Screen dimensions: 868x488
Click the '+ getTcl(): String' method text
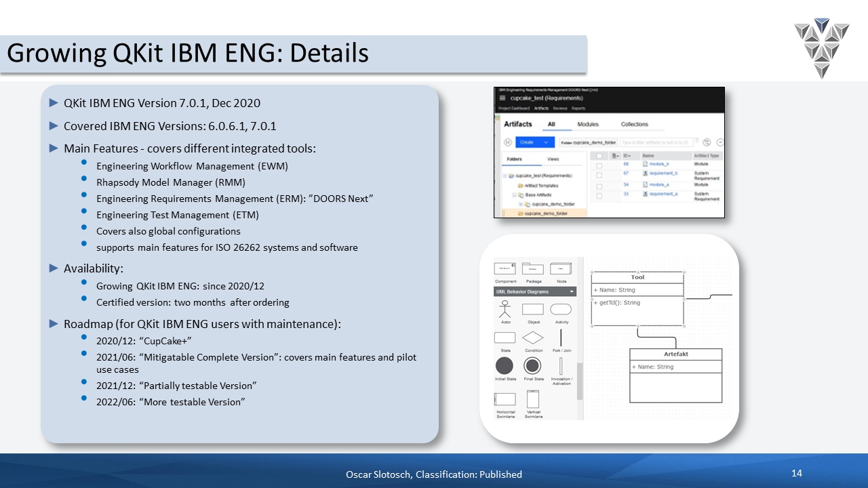tap(616, 303)
